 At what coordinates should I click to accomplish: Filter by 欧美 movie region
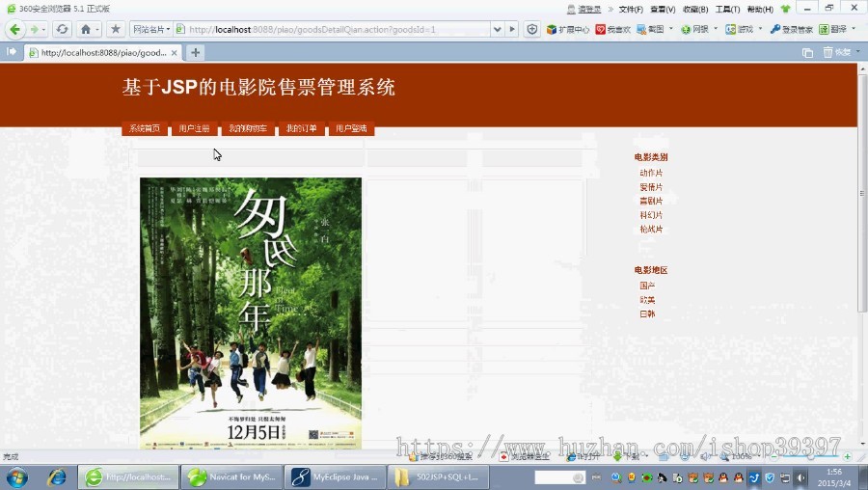tap(647, 300)
